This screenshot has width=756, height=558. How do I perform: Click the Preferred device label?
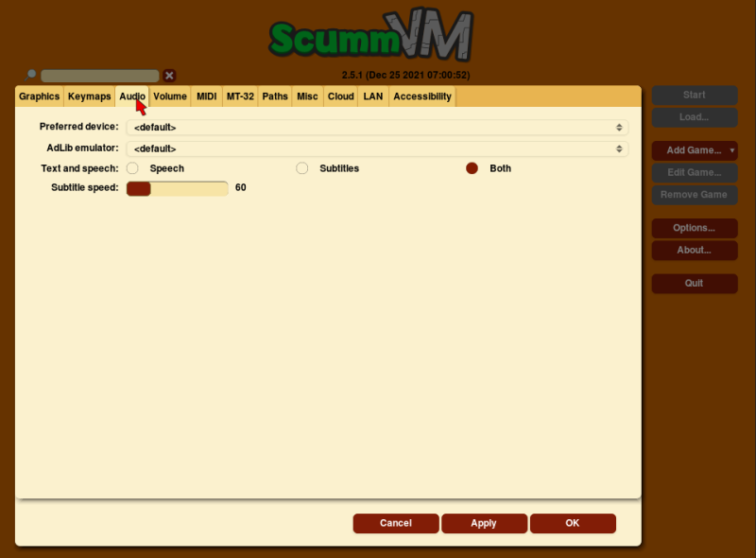(x=79, y=127)
